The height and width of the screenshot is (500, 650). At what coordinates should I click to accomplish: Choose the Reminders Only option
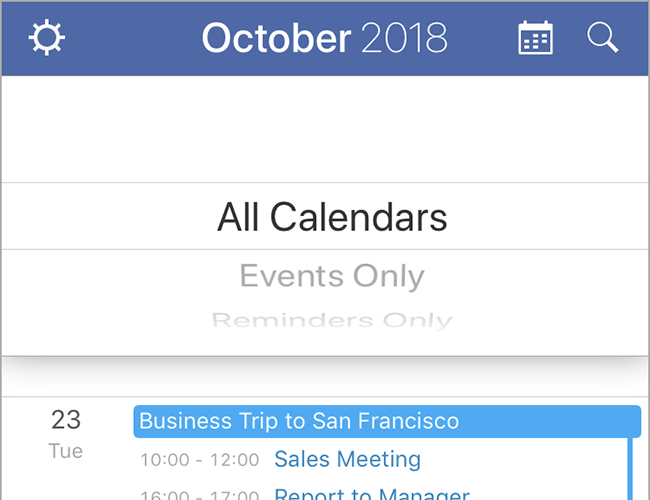[332, 321]
